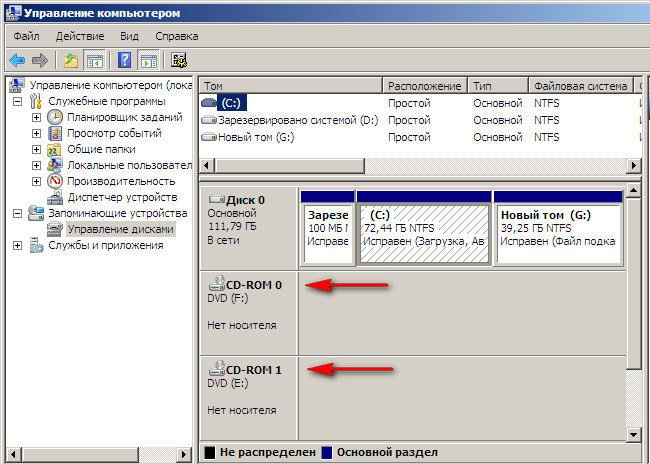Click the Up one level folder icon
This screenshot has width=650, height=464.
pyautogui.click(x=70, y=60)
